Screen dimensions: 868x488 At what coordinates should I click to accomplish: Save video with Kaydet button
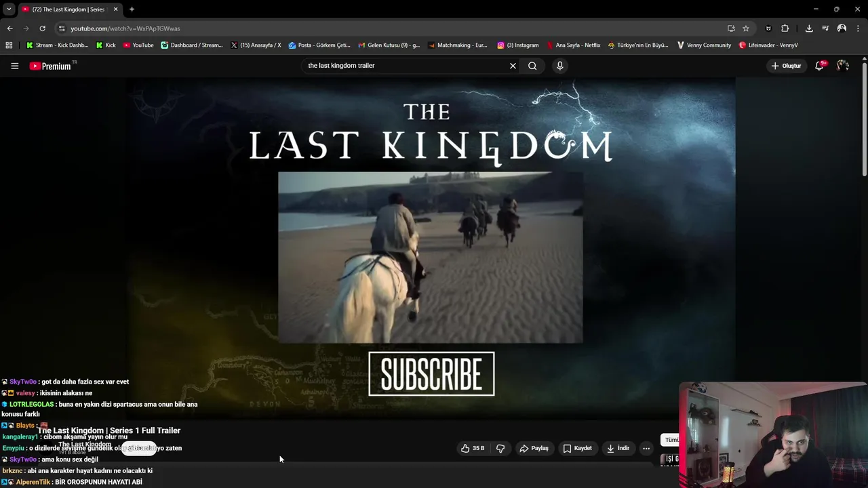pos(577,448)
